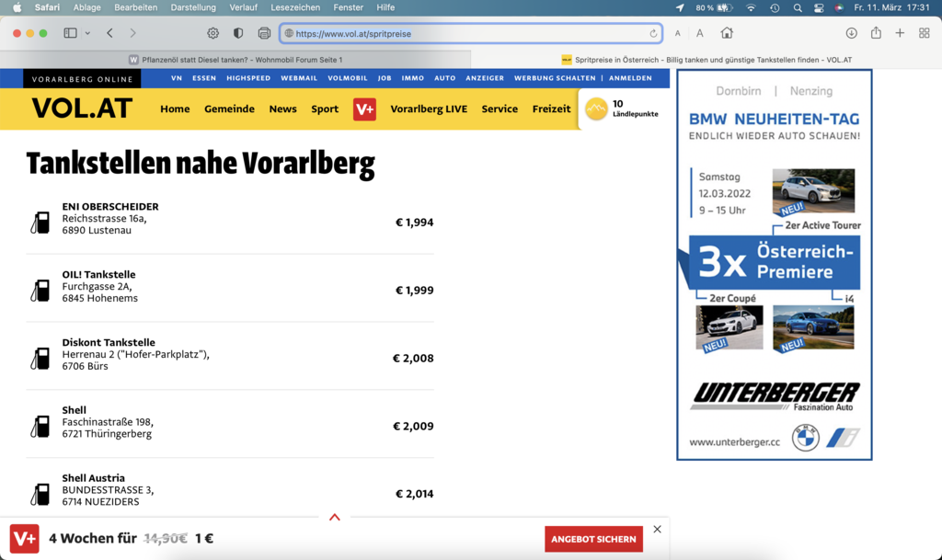Toggle Safari sidebar panel icon
This screenshot has width=942, height=560.
coord(70,33)
